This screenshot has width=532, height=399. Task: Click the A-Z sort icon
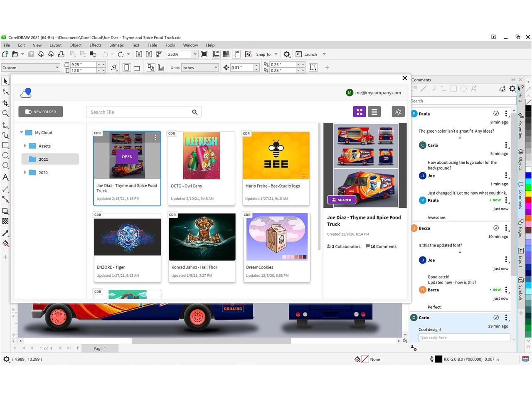pyautogui.click(x=398, y=112)
